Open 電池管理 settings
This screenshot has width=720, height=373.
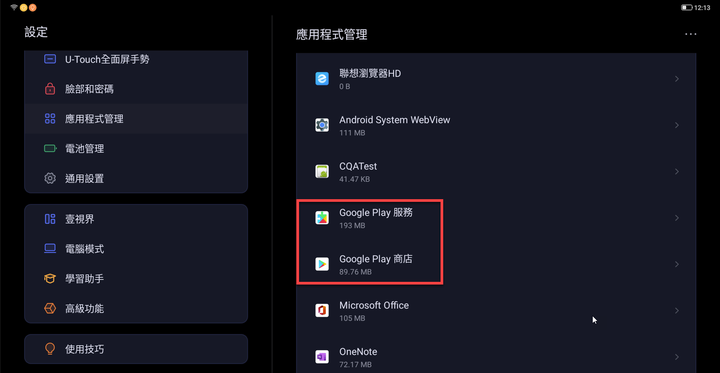tap(136, 148)
